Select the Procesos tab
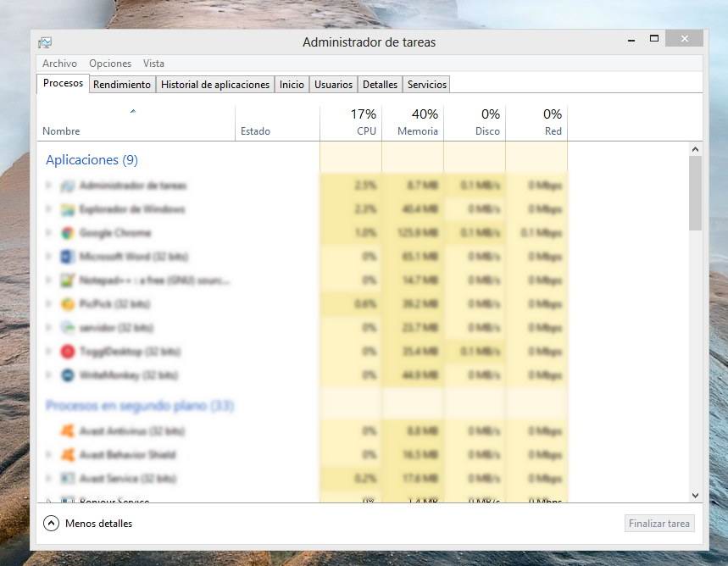Screen dimensions: 728x566 [x=63, y=83]
